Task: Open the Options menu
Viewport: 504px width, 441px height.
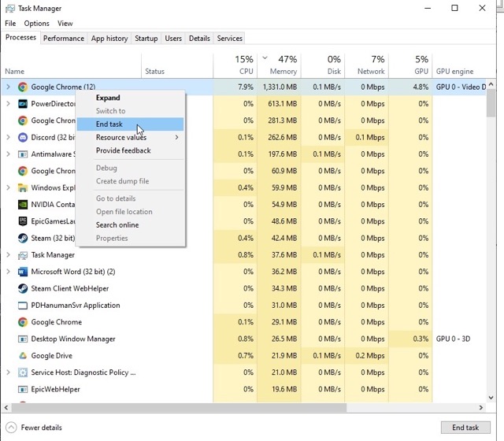Action: point(37,24)
